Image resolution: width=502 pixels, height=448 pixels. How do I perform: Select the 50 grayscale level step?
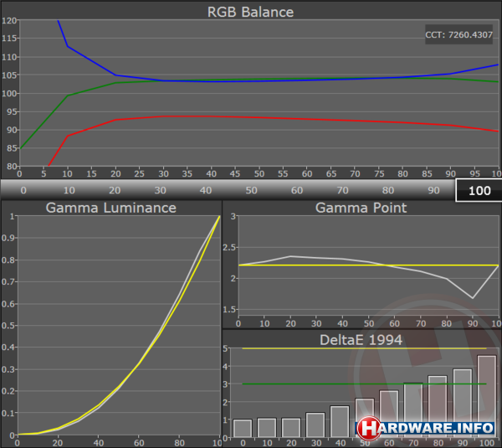tap(251, 190)
